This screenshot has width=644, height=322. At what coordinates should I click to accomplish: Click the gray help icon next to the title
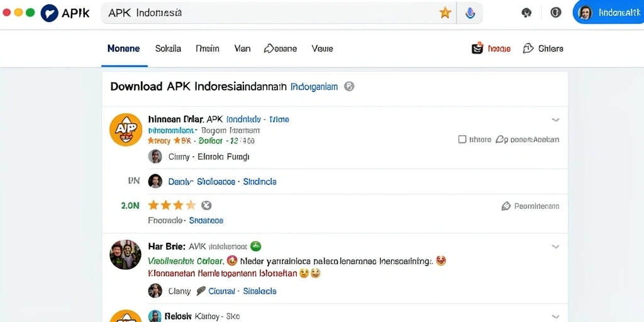tap(349, 87)
